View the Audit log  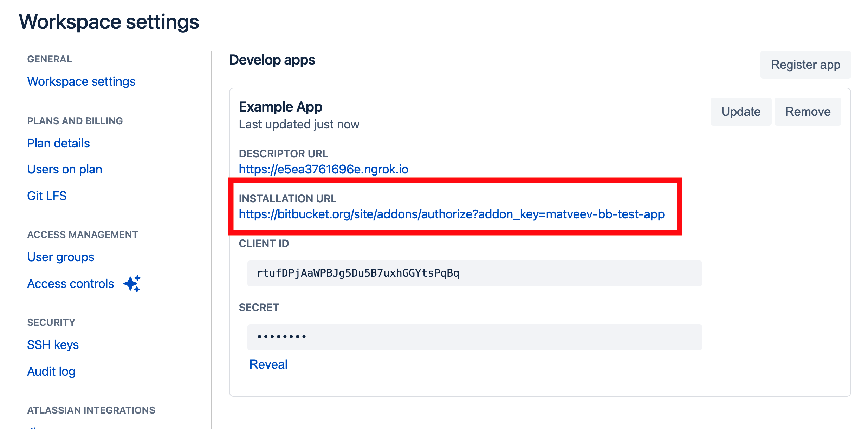click(x=51, y=371)
